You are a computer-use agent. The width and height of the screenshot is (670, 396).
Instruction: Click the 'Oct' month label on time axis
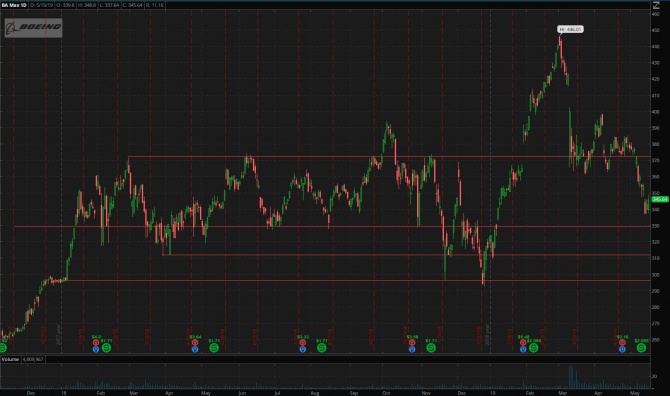tap(386, 393)
